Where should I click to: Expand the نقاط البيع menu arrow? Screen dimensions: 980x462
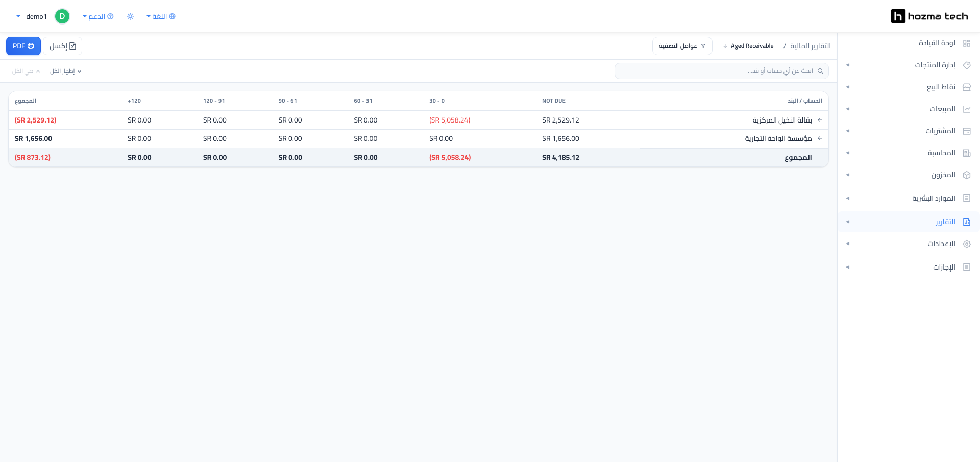point(848,87)
